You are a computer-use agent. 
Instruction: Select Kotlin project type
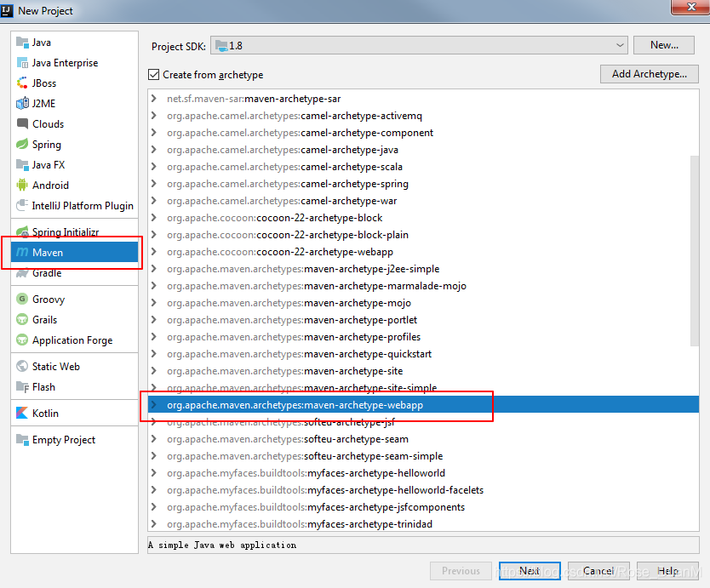[x=75, y=413]
